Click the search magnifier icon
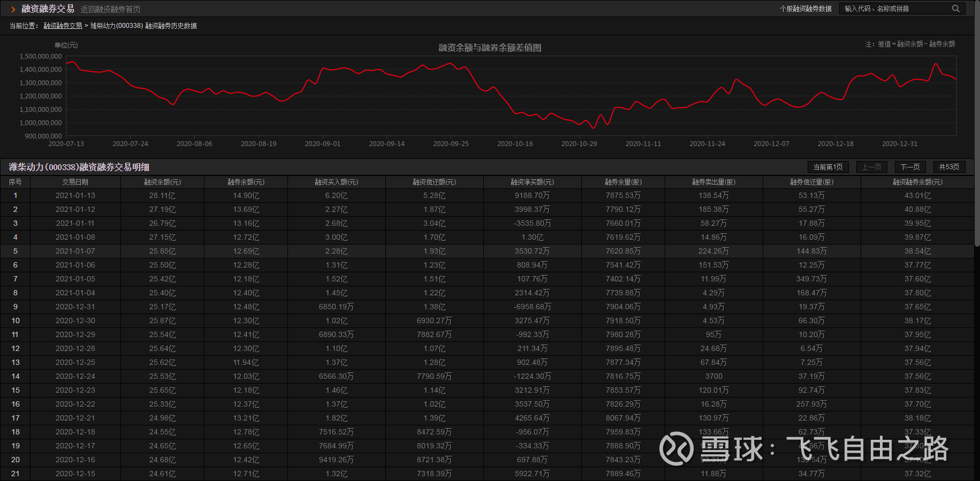980x481 pixels. (955, 9)
